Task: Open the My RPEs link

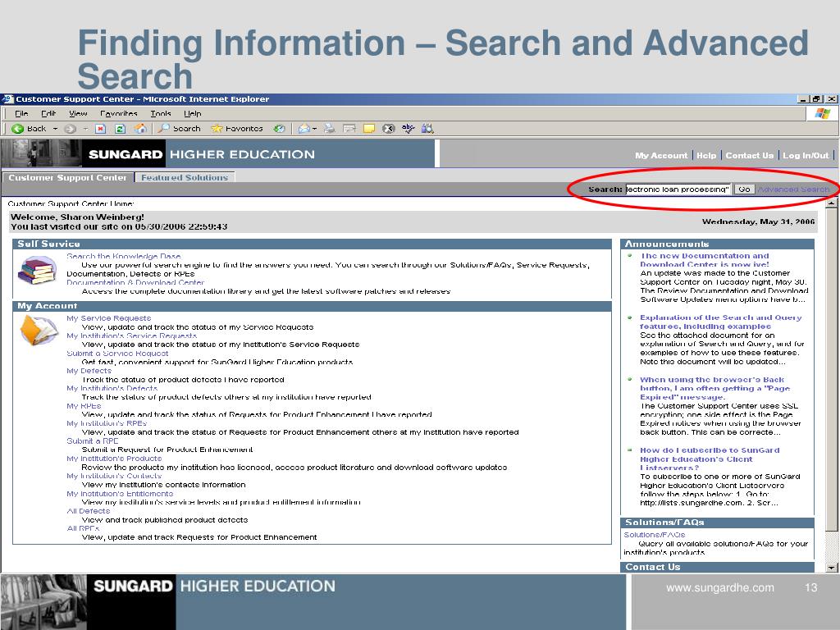Action: tap(84, 406)
